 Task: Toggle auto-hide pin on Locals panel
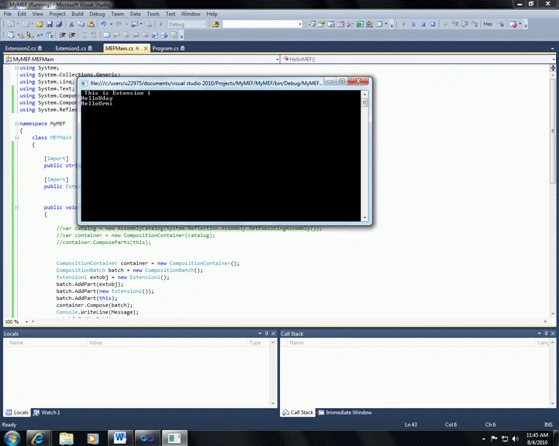tap(266, 333)
